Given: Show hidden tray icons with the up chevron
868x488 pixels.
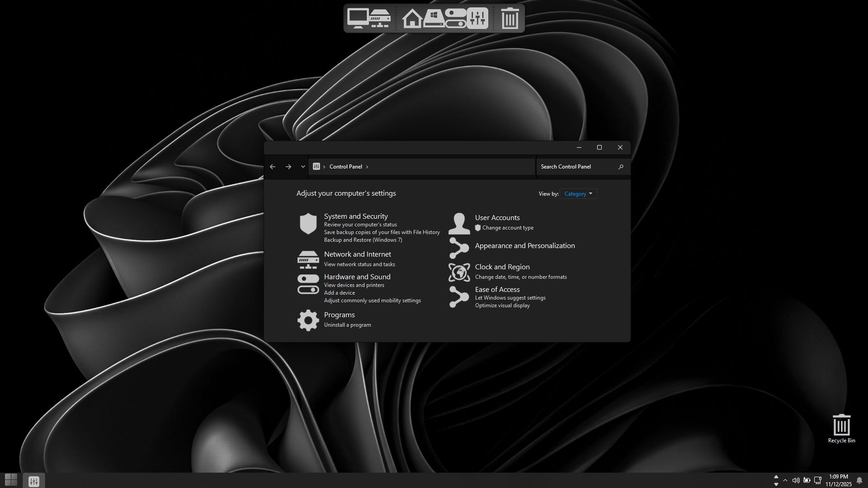Looking at the screenshot, I should (x=785, y=480).
